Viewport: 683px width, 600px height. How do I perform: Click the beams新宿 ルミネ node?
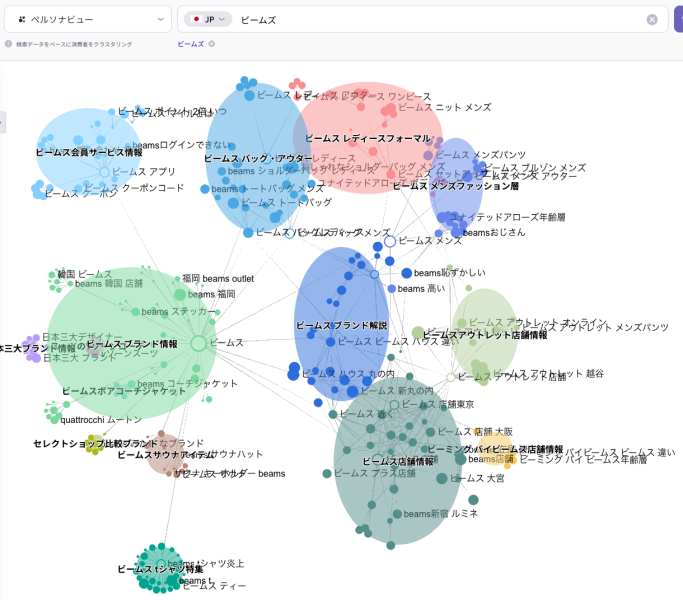coord(397,514)
